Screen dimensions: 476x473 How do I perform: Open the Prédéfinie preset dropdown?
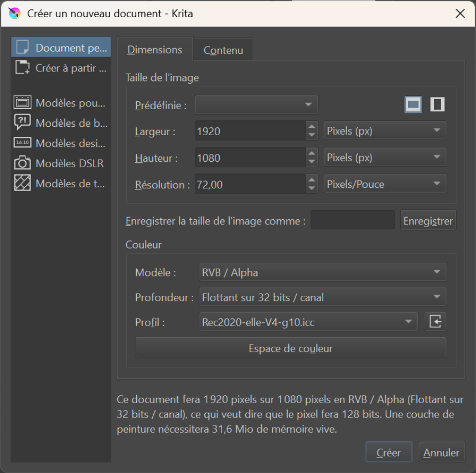tap(256, 104)
